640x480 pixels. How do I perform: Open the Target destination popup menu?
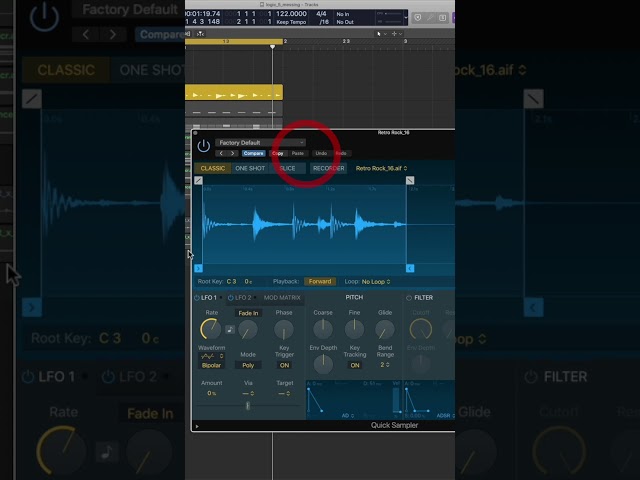pos(284,393)
